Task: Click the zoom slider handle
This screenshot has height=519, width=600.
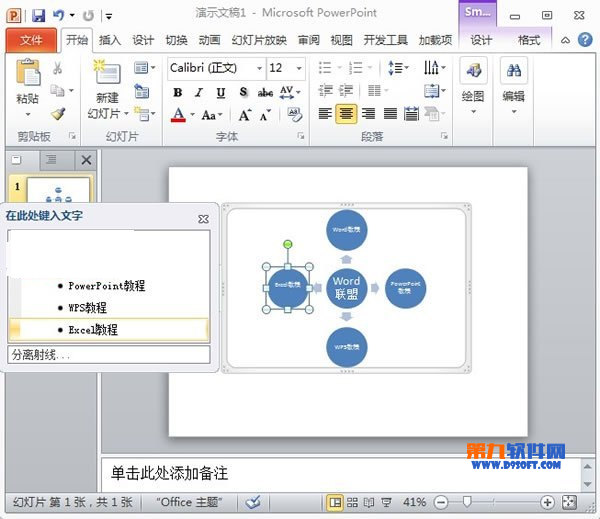Action: pyautogui.click(x=466, y=502)
